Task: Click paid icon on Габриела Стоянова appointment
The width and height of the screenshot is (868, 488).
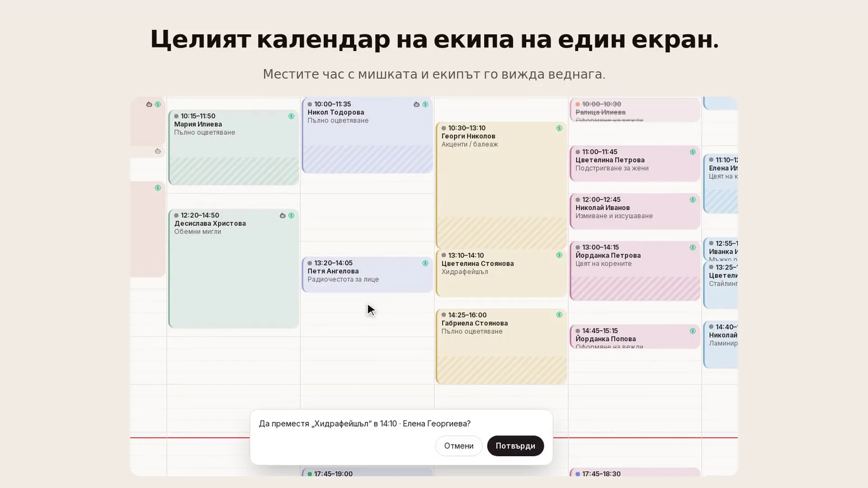Action: click(559, 315)
